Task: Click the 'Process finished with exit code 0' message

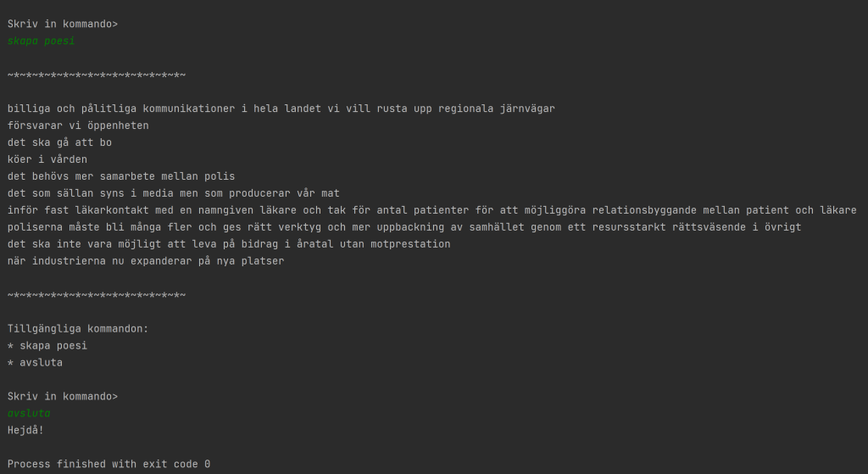Action: (108, 464)
